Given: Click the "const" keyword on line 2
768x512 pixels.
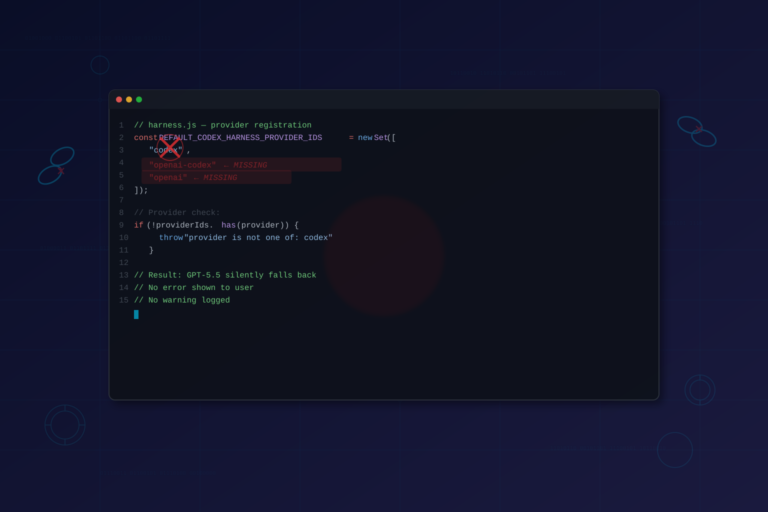Looking at the screenshot, I should point(145,138).
